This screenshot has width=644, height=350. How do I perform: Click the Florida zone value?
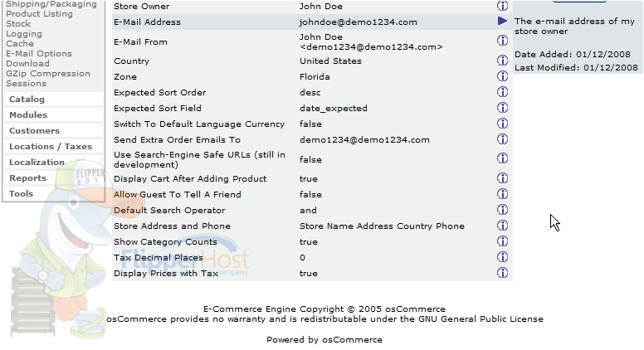315,77
